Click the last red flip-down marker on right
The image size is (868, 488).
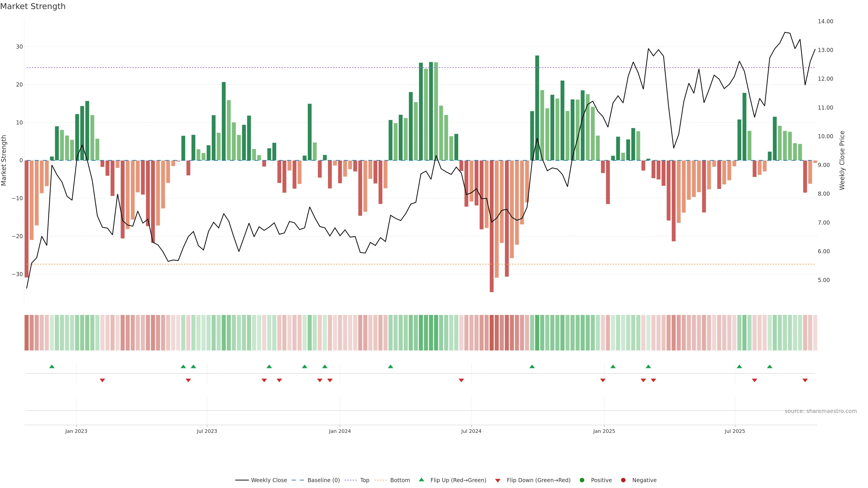[x=805, y=380]
